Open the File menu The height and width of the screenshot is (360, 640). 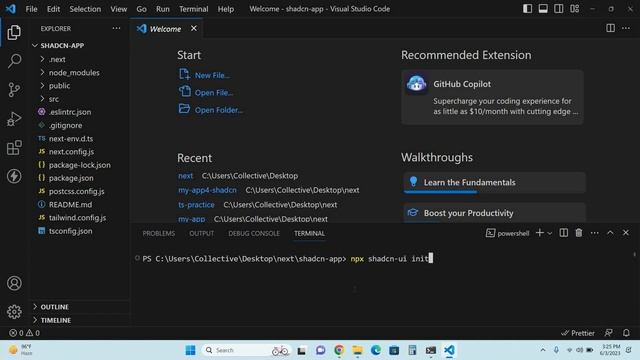tap(31, 9)
